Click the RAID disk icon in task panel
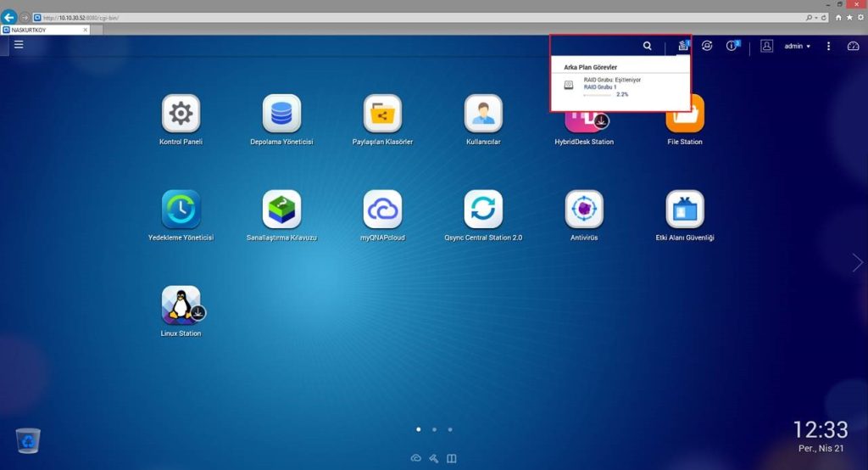The image size is (868, 470). [569, 86]
